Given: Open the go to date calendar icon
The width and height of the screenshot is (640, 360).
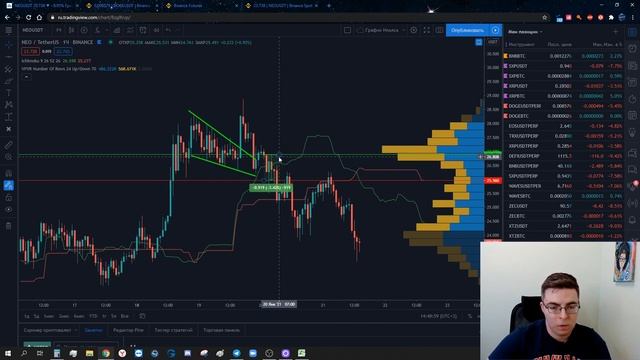Looking at the screenshot, I should tap(142, 316).
